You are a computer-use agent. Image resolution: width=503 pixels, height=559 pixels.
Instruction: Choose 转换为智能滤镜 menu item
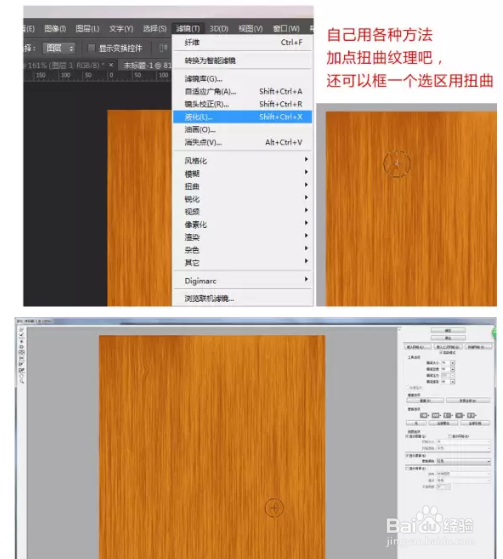(242, 61)
